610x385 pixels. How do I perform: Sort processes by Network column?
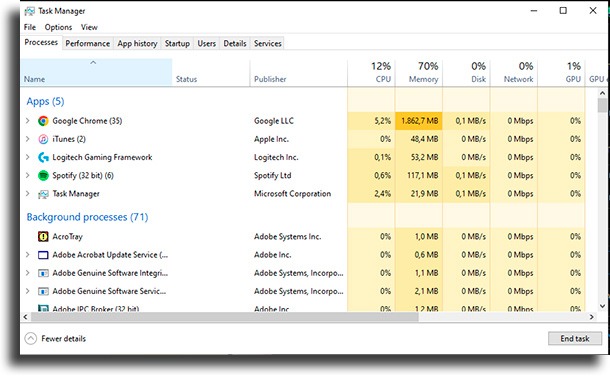point(514,73)
